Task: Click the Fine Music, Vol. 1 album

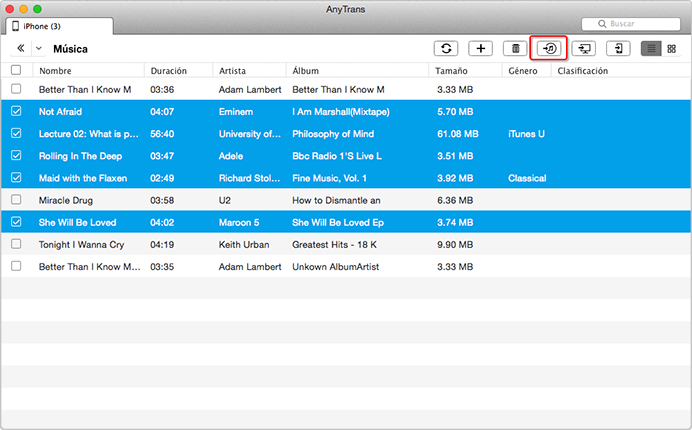Action: tap(329, 178)
